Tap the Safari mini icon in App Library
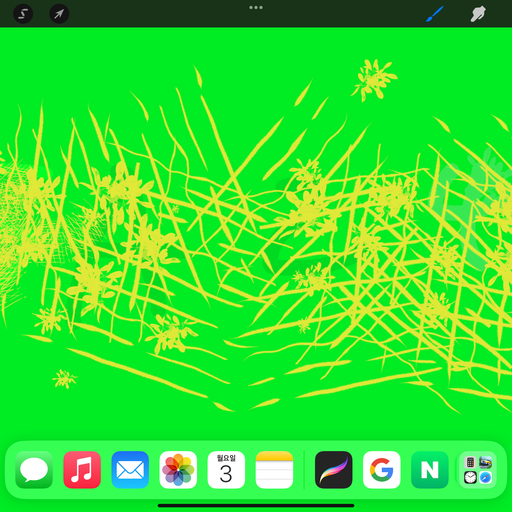 pyautogui.click(x=486, y=478)
